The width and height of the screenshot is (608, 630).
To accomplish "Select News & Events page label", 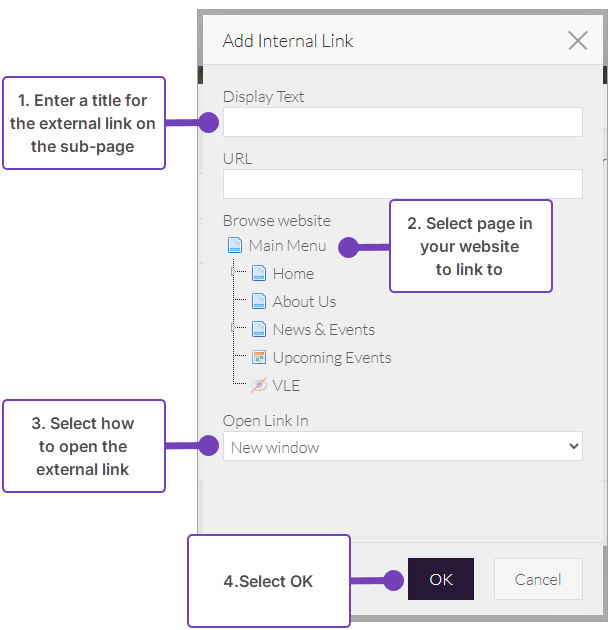I will (x=323, y=329).
